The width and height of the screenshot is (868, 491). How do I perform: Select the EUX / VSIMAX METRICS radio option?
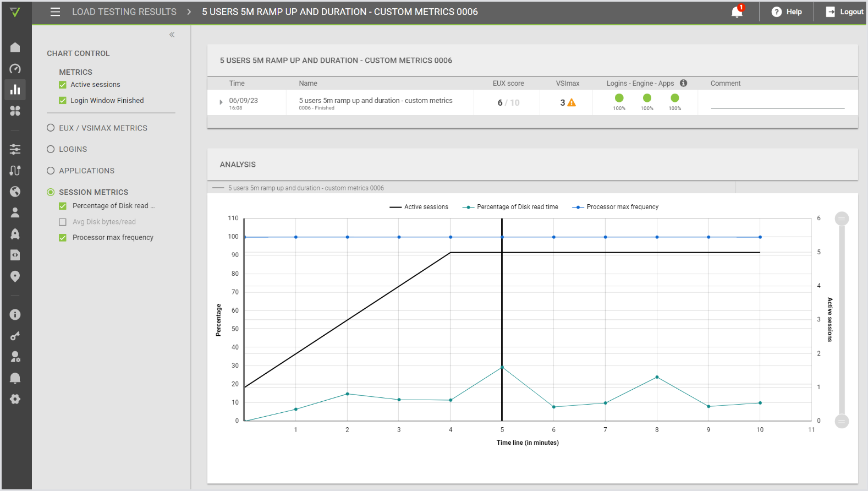click(51, 128)
